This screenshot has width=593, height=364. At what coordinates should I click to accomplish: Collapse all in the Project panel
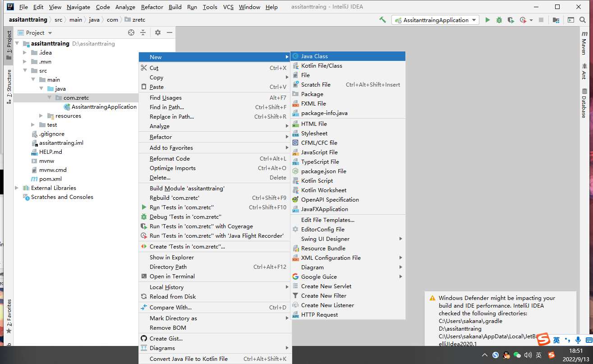click(x=143, y=32)
